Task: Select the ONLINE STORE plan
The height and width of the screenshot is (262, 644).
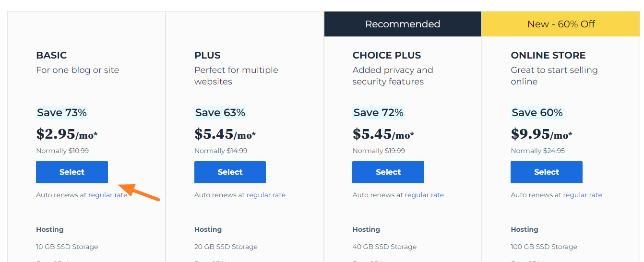Action: coord(547,172)
